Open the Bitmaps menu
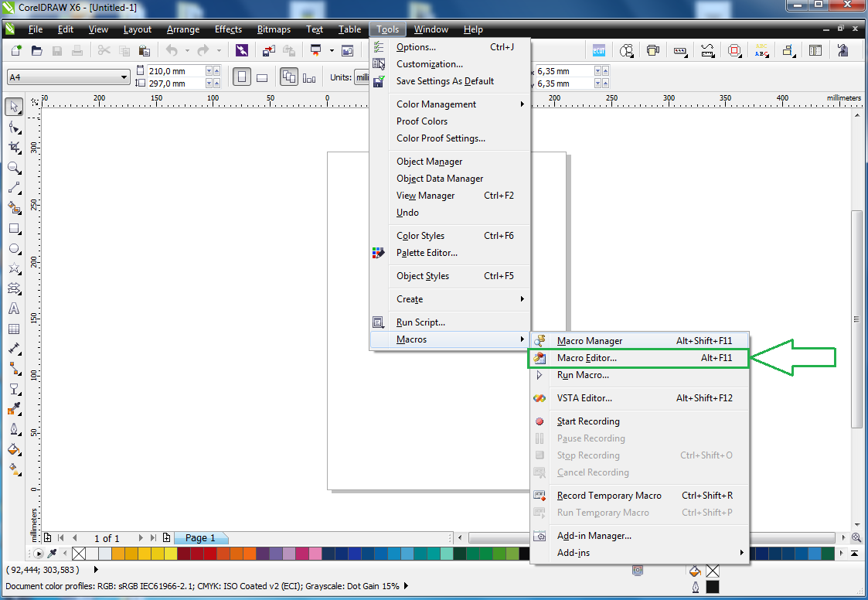The height and width of the screenshot is (600, 868). (274, 29)
